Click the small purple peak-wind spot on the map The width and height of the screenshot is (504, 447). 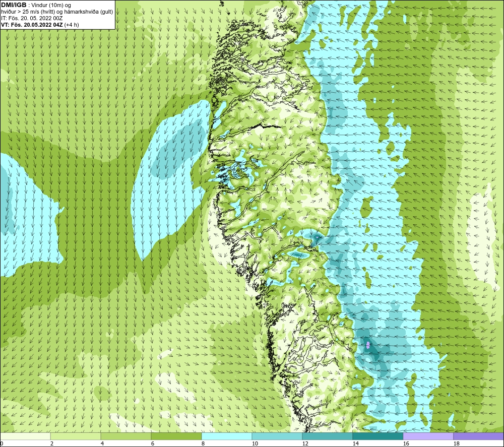point(368,345)
